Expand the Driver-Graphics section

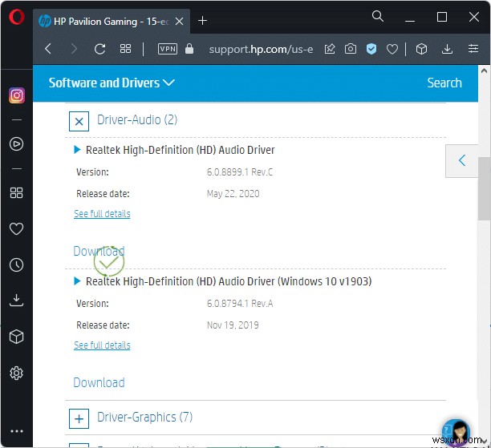[79, 418]
